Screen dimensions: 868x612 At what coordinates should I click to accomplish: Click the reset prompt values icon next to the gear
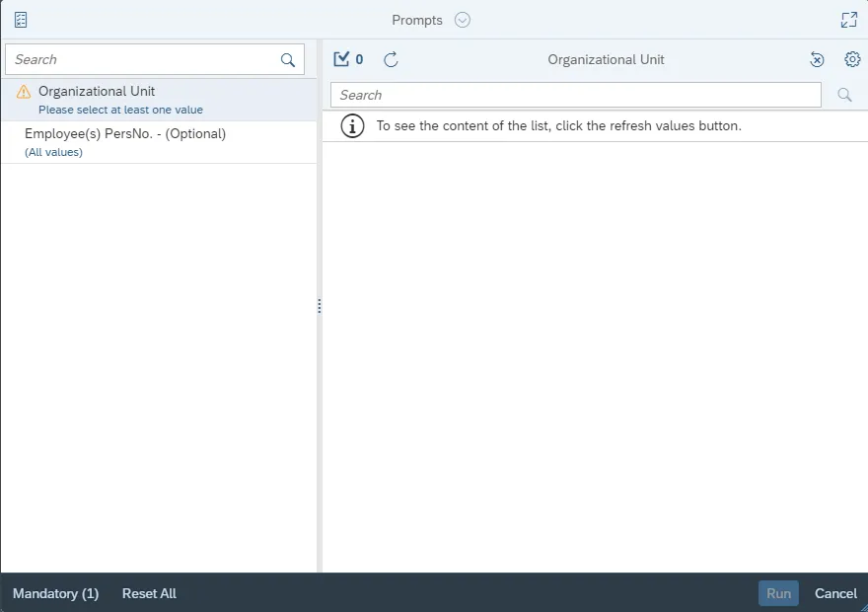click(x=817, y=59)
